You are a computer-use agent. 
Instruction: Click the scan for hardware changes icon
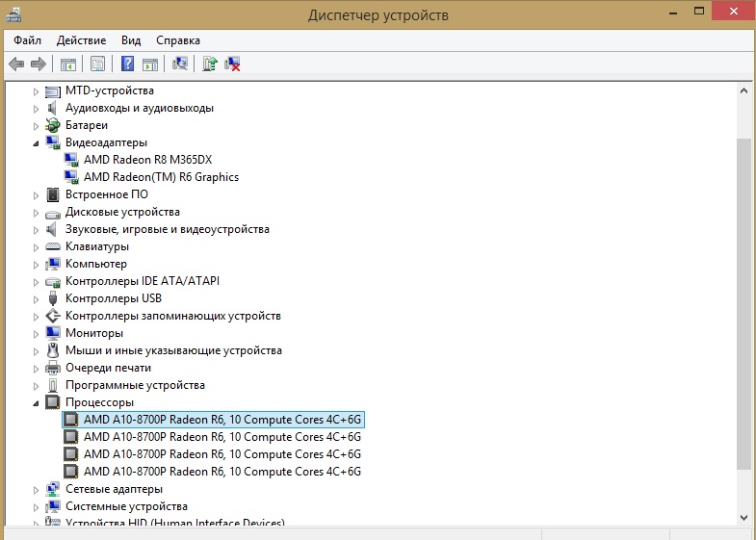179,64
